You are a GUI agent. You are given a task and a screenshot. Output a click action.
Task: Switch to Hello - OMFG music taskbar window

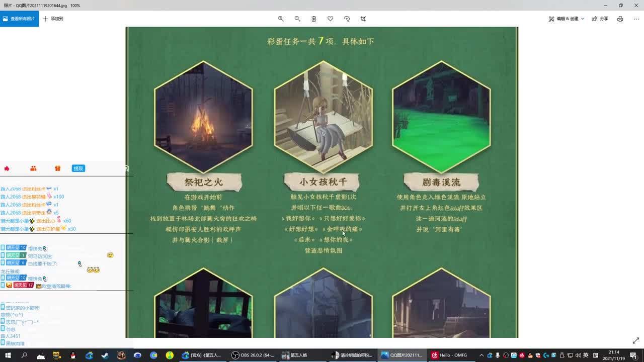(x=451, y=355)
